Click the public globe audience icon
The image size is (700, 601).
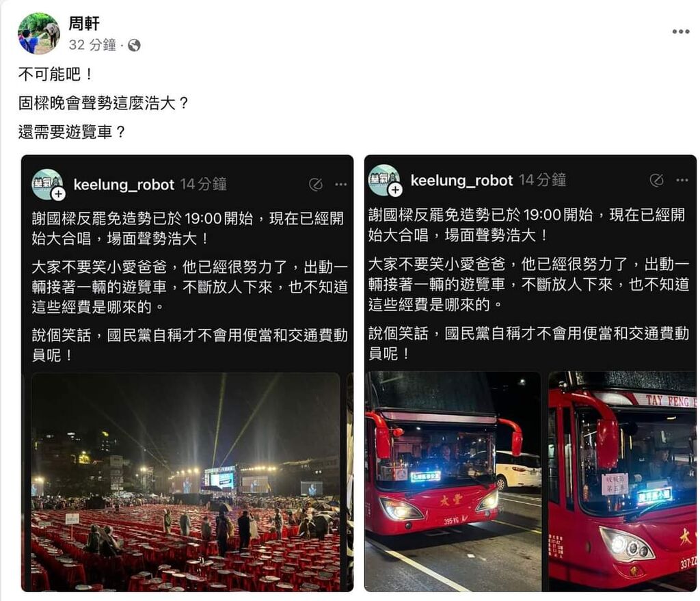point(134,45)
